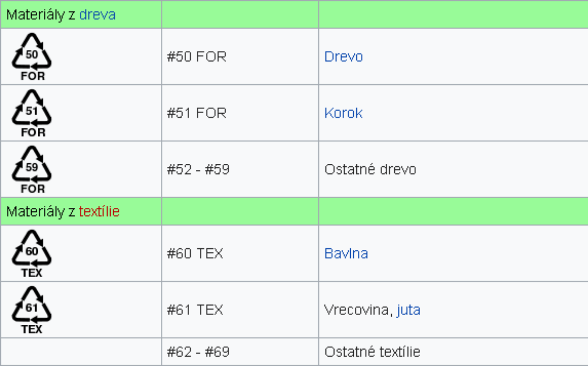Click the 61 TEX recycling symbol
The image size is (588, 366).
coord(32,310)
